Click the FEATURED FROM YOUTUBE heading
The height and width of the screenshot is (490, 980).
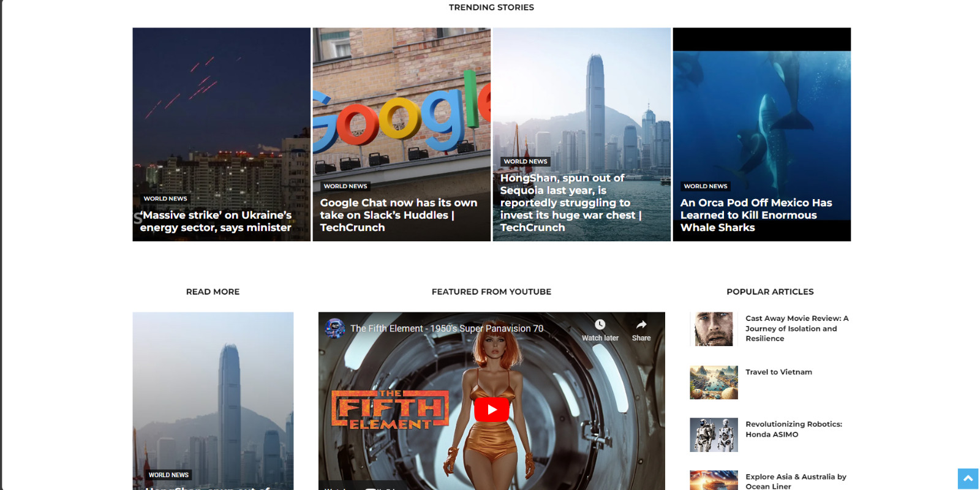tap(491, 292)
